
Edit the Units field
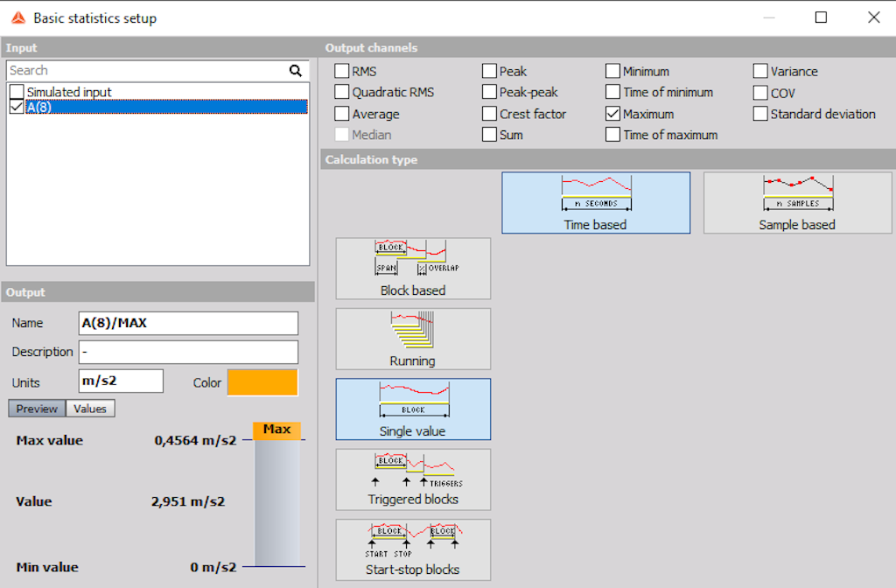(121, 381)
